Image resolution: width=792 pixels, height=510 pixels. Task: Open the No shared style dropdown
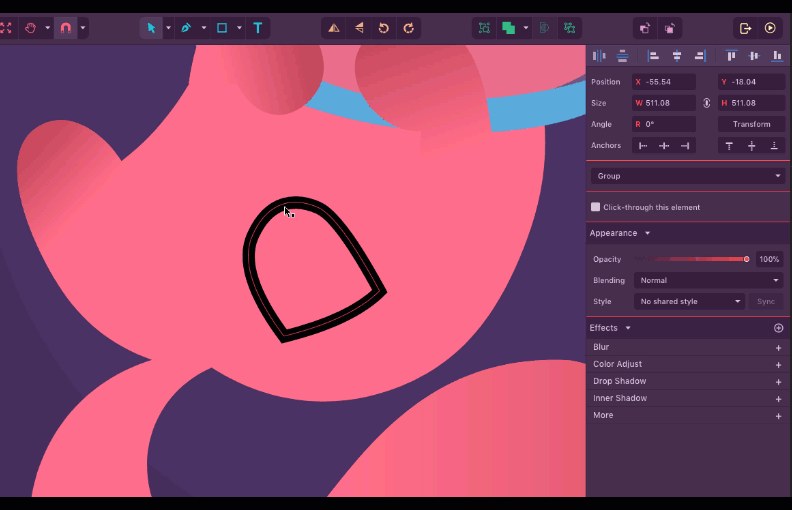pyautogui.click(x=689, y=301)
